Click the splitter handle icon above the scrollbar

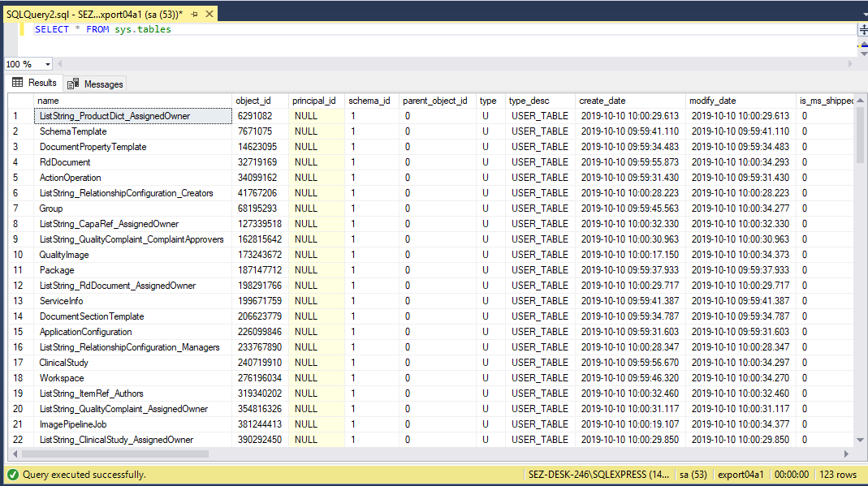point(864,29)
